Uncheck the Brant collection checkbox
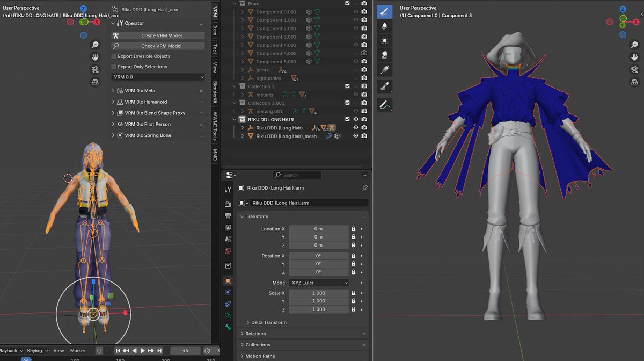 click(x=348, y=4)
